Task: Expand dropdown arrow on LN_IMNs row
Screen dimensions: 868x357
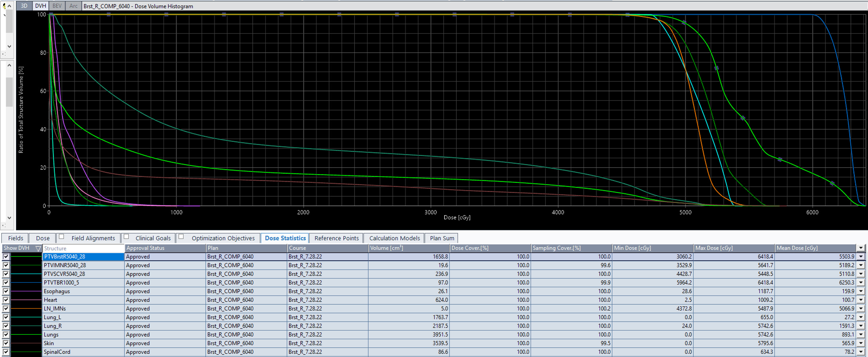Action: [x=861, y=309]
